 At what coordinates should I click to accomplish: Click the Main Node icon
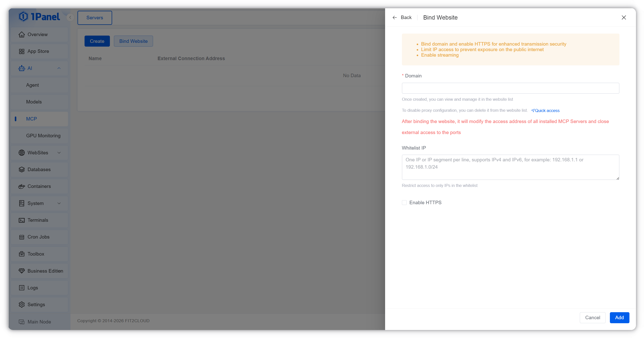tap(22, 322)
